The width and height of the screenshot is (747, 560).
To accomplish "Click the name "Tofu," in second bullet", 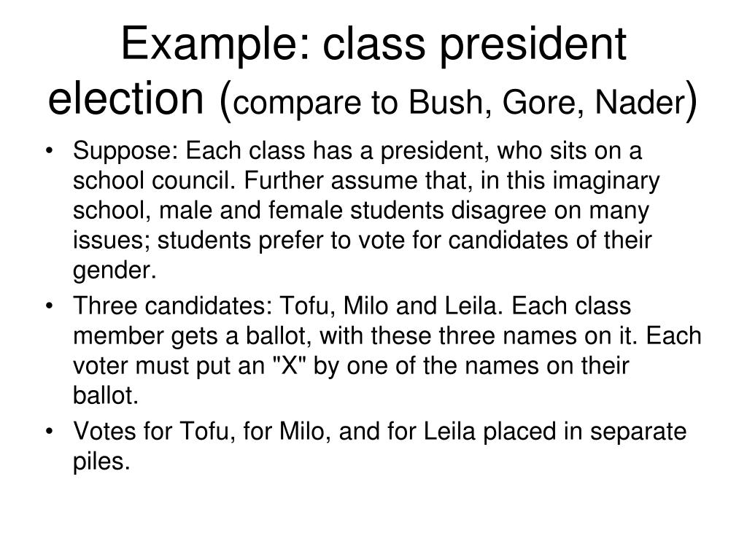I will (307, 307).
